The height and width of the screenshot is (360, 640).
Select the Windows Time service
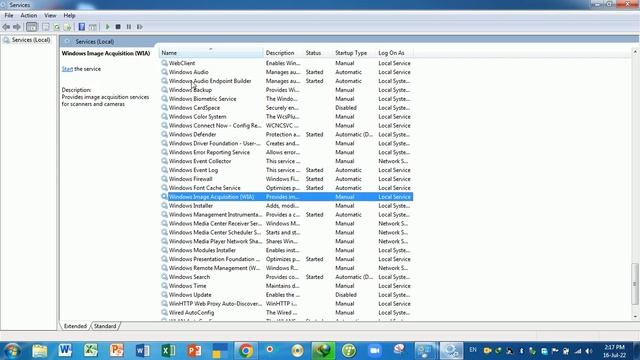click(x=286, y=286)
